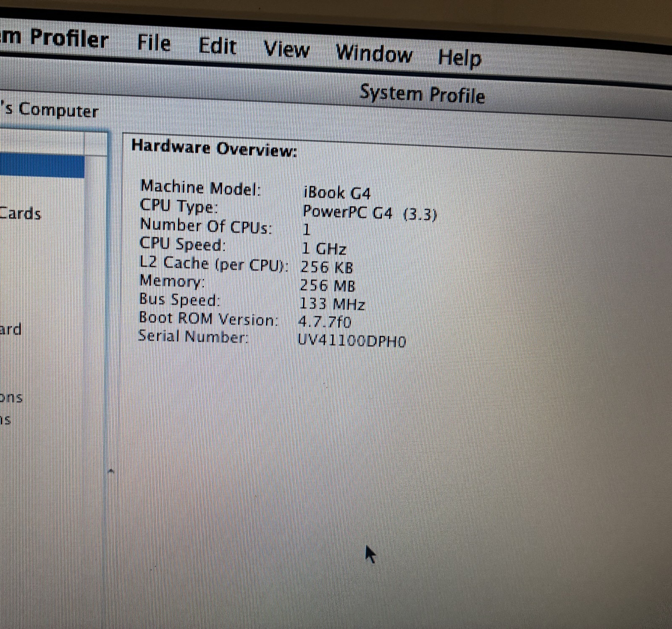Screen dimensions: 672x629
Task: Click the 'Machine Model:' label
Action: pyautogui.click(x=201, y=187)
